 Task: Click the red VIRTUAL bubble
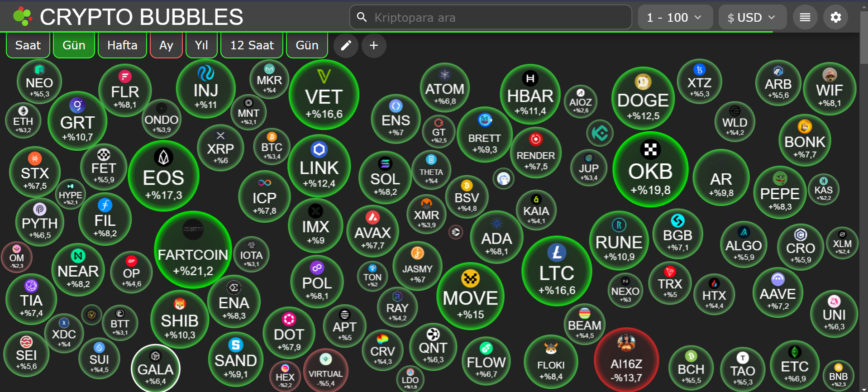pos(325,370)
